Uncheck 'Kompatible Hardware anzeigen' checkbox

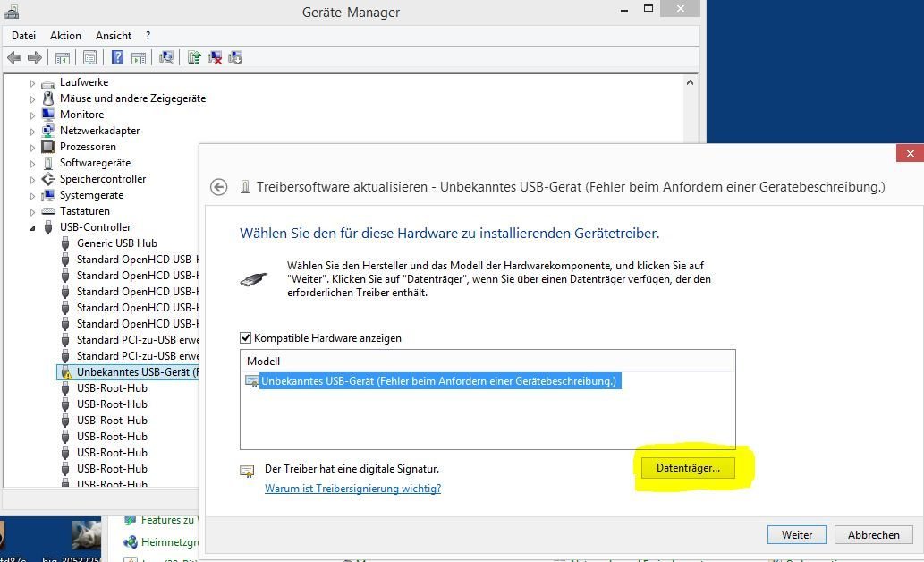pos(246,338)
